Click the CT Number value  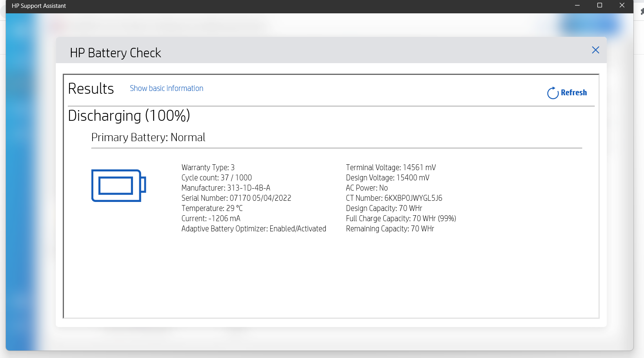click(x=413, y=198)
